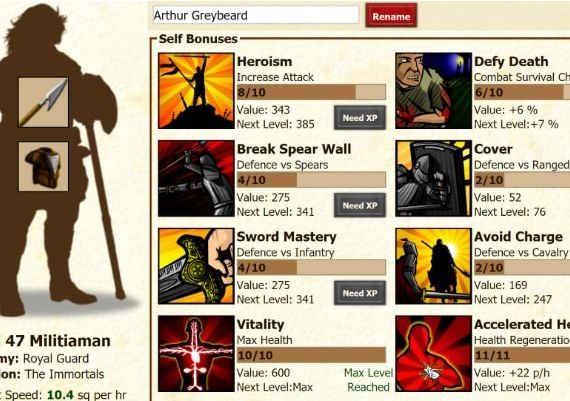Click the Max Level Reached text

tap(369, 380)
